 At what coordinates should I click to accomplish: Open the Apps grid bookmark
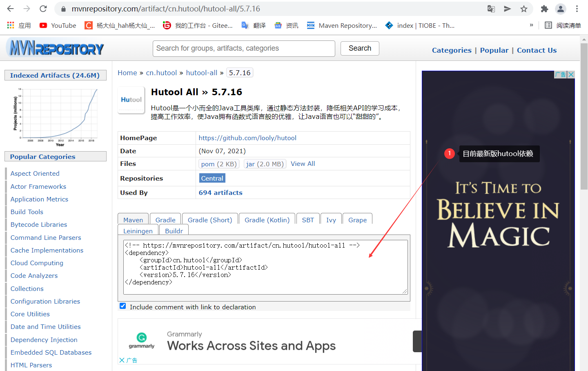(x=19, y=25)
